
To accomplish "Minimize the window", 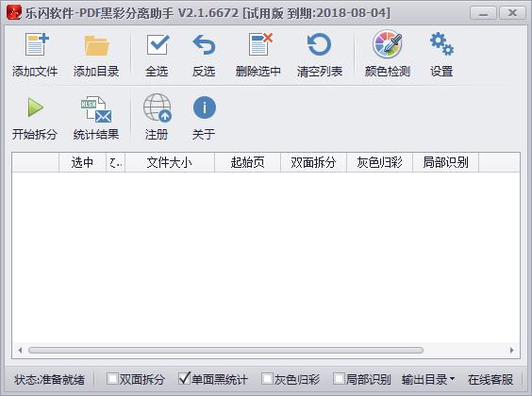I will point(484,13).
